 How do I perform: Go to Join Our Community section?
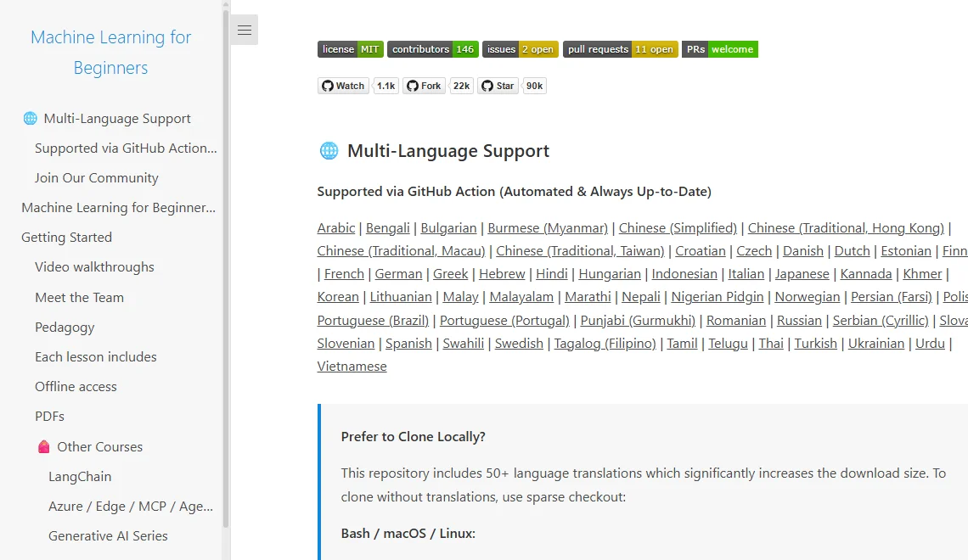[96, 177]
